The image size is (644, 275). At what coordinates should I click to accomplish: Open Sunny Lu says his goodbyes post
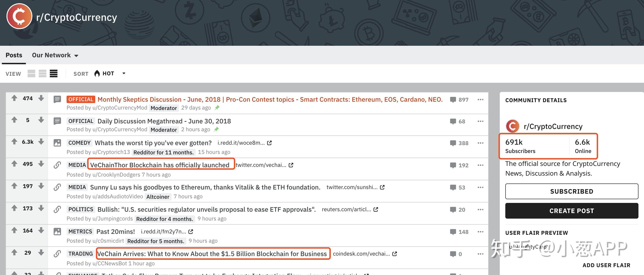pyautogui.click(x=205, y=187)
